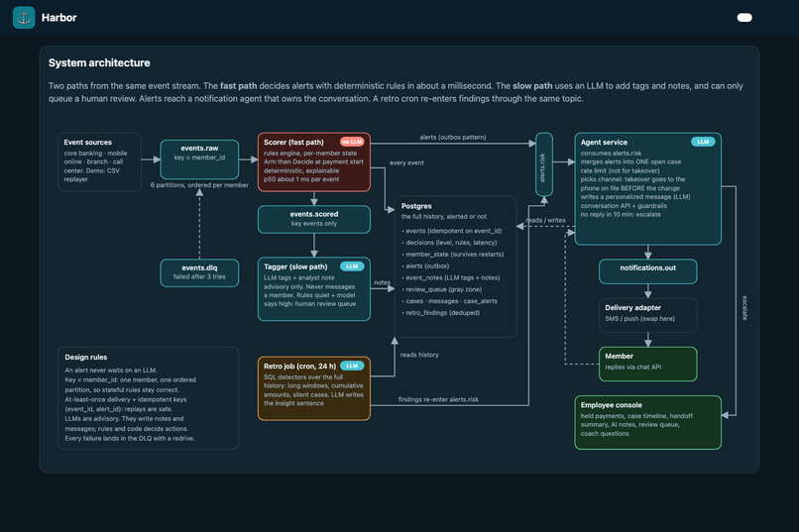Click "merges alerts into ONE open case" line
The width and height of the screenshot is (799, 532).
630,161
